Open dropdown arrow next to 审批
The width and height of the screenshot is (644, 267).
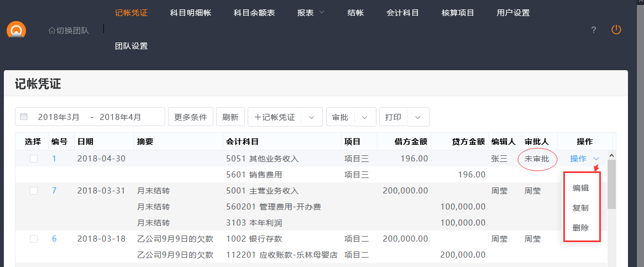(365, 117)
